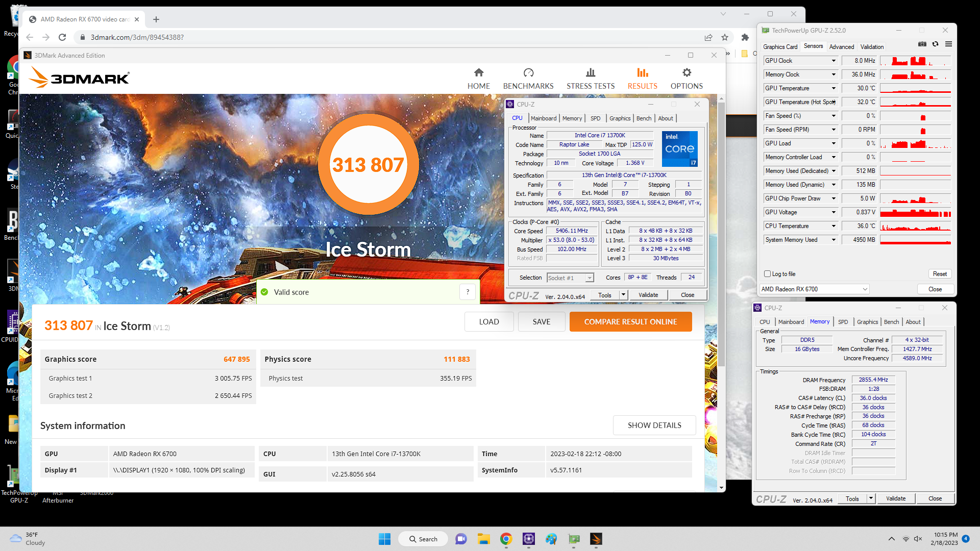
Task: Click the browser back arrow
Action: [30, 37]
